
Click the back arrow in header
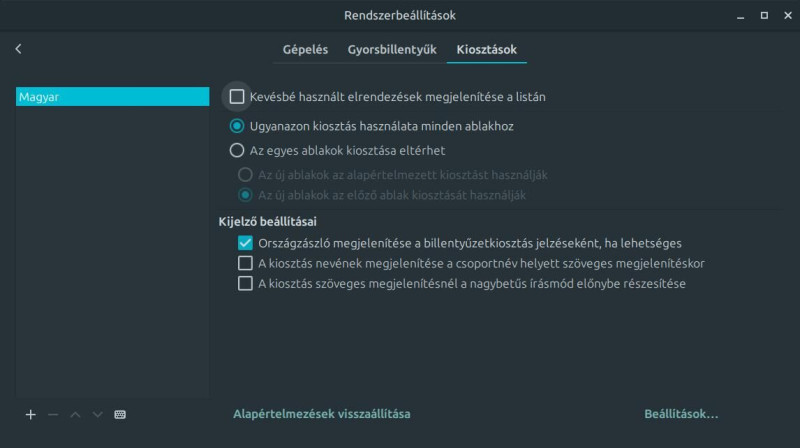point(18,49)
